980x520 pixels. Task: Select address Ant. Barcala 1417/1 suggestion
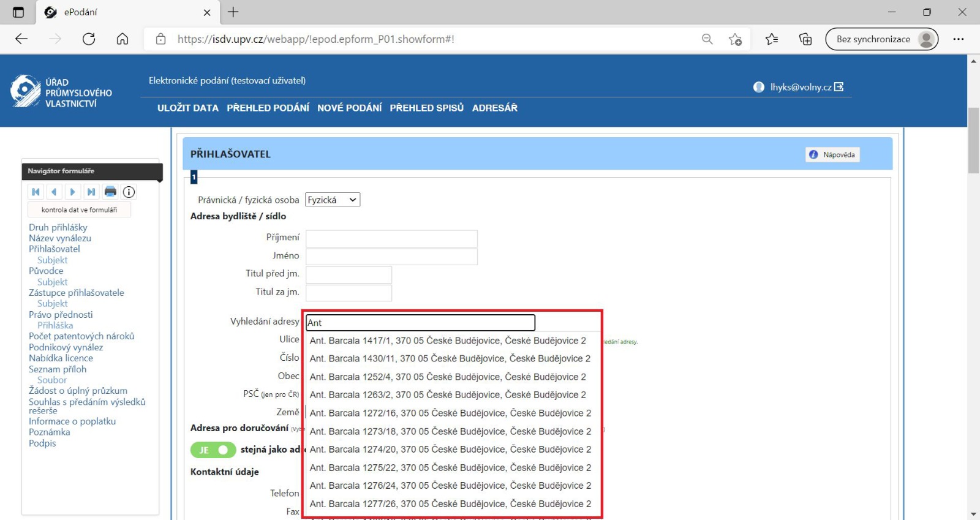[448, 341]
